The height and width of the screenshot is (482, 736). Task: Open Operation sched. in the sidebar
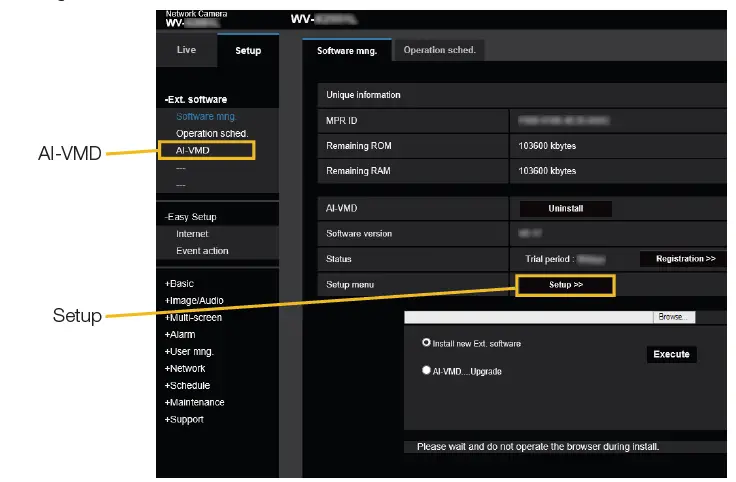tap(212, 133)
